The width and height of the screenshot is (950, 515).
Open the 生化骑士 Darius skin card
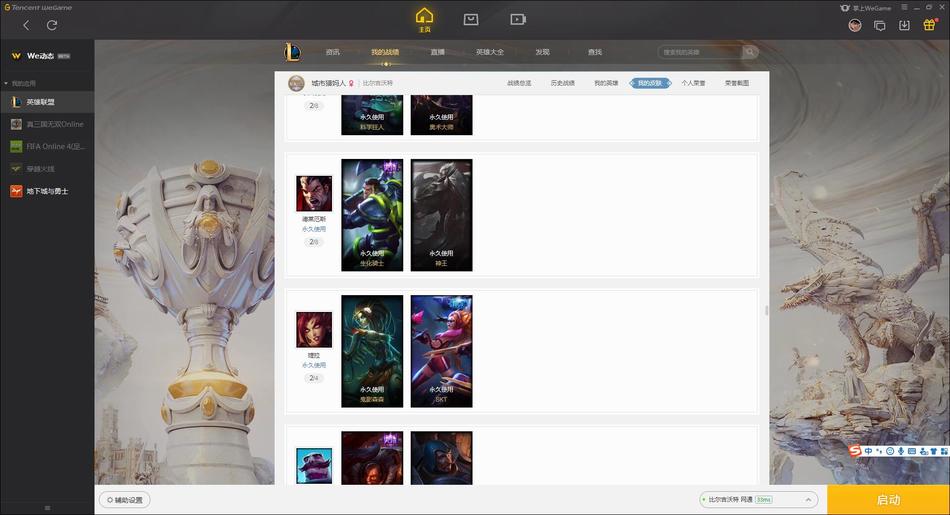coord(372,215)
